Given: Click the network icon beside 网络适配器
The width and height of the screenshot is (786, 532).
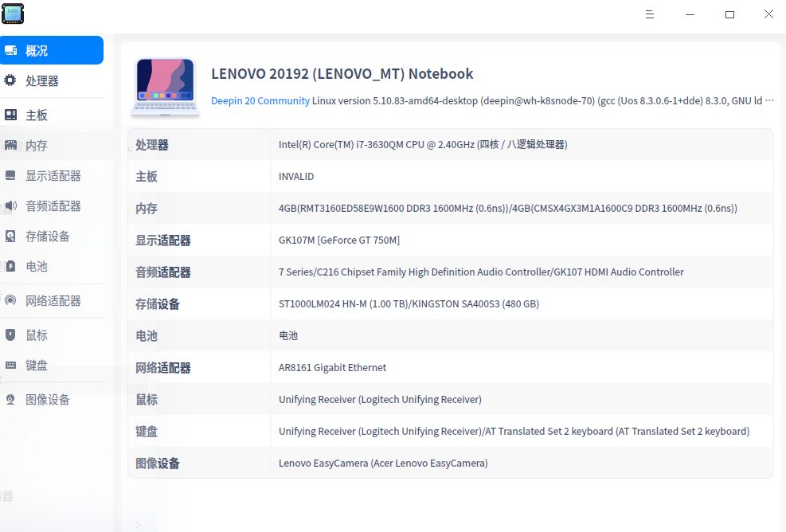Looking at the screenshot, I should pyautogui.click(x=10, y=300).
